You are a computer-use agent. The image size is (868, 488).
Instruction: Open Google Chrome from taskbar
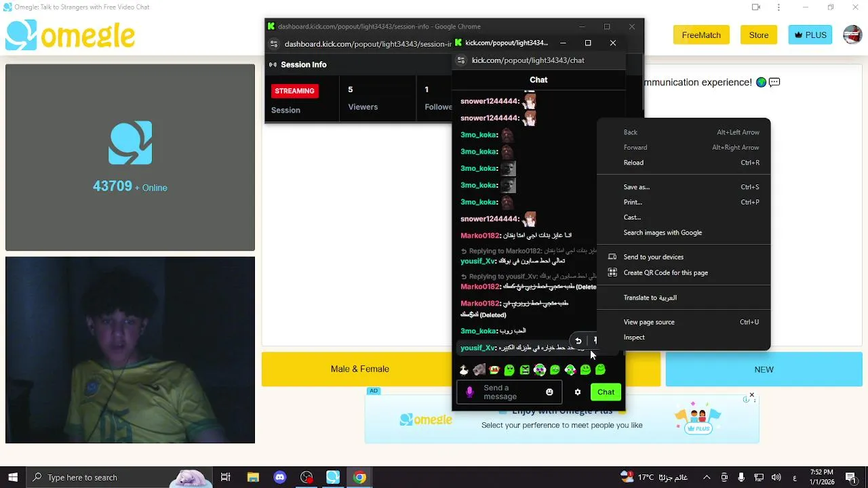(359, 477)
